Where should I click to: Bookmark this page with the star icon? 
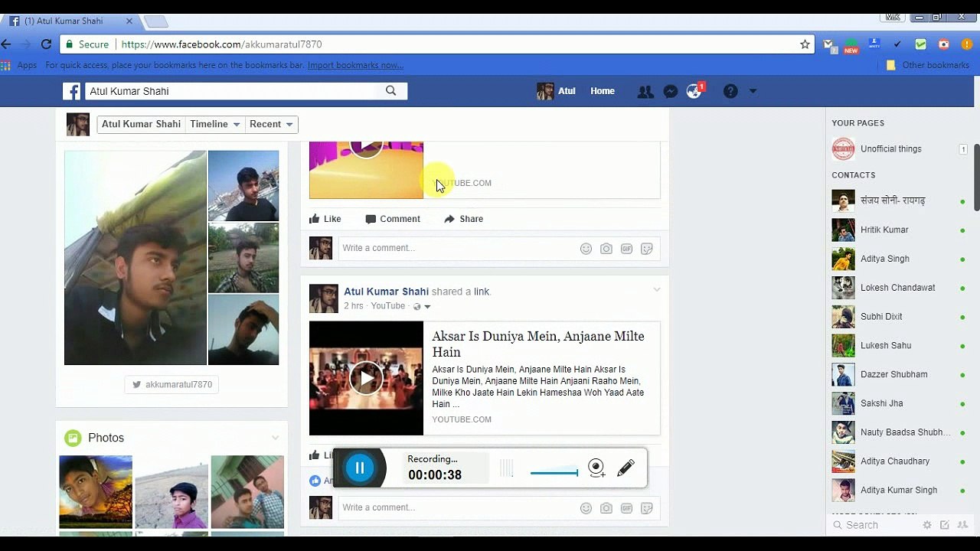tap(805, 44)
